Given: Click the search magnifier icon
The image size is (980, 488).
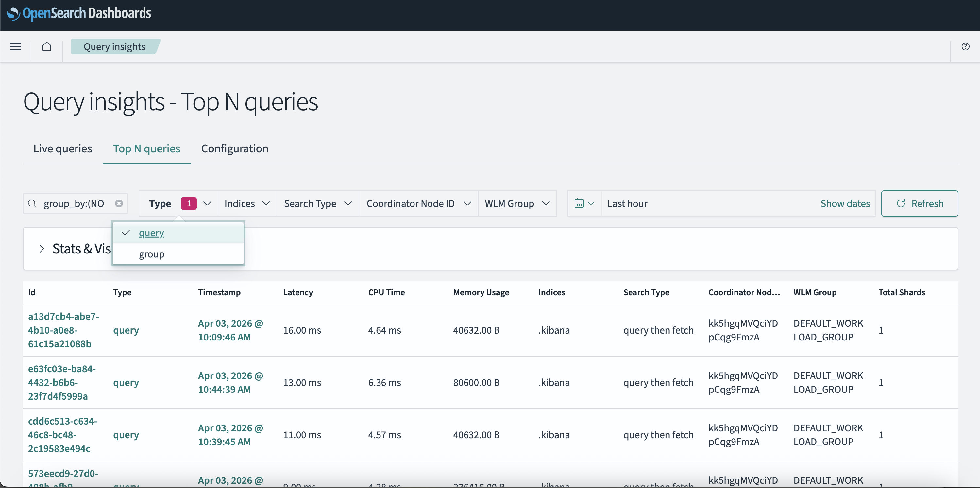Looking at the screenshot, I should point(32,204).
